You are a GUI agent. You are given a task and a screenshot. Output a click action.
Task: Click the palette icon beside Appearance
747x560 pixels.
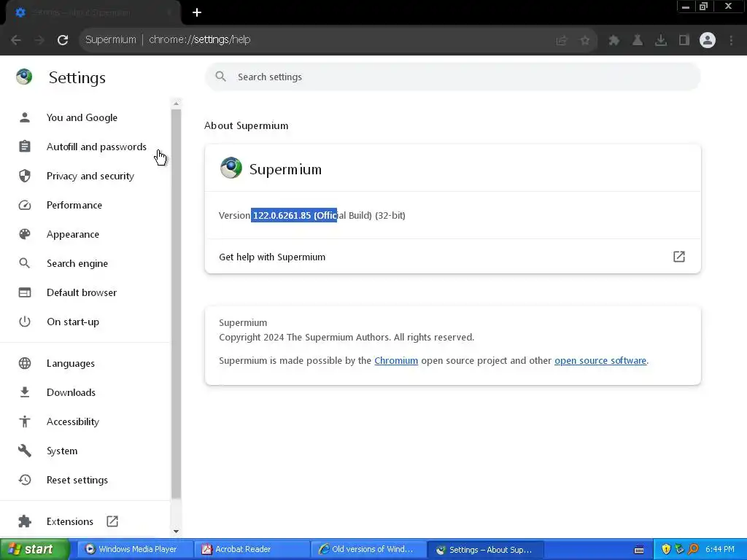(x=25, y=234)
